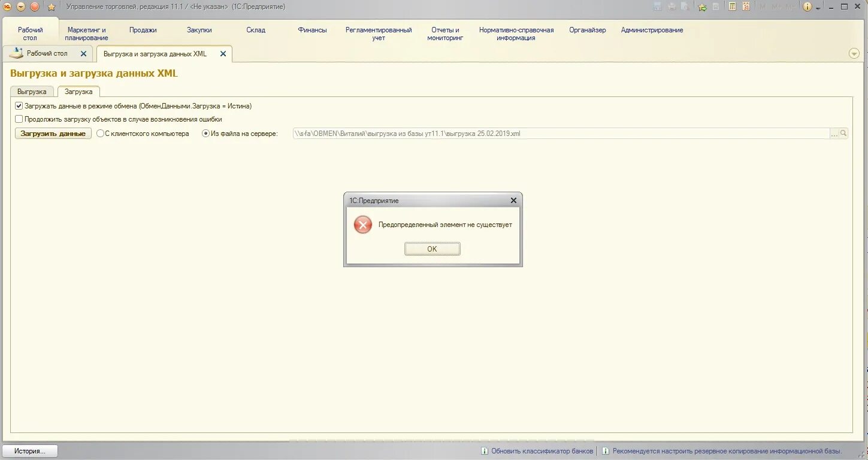Click the grayed History icon next to favorites
868x460 pixels.
(x=715, y=7)
